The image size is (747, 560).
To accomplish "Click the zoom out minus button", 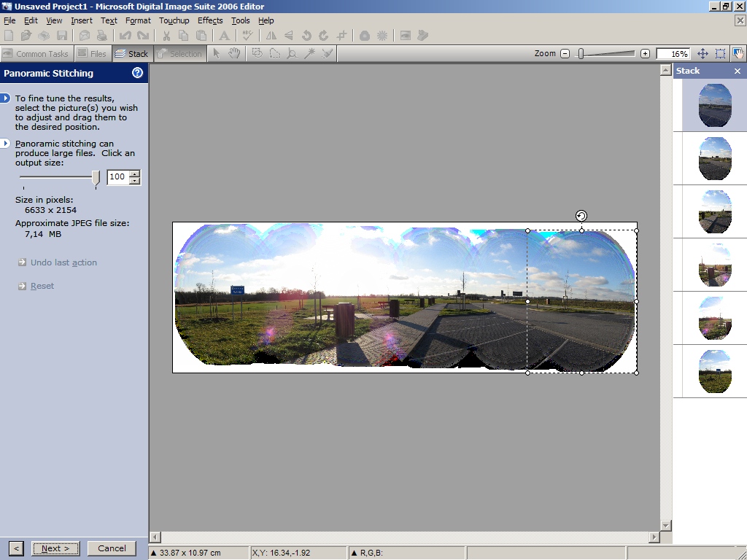I will (565, 54).
